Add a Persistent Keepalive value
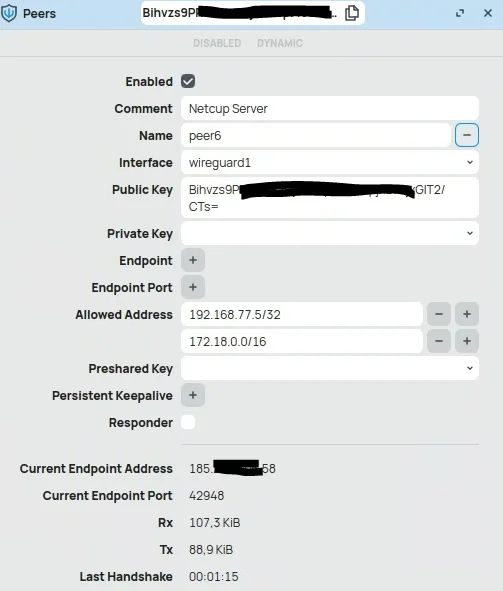The width and height of the screenshot is (503, 591). point(193,395)
